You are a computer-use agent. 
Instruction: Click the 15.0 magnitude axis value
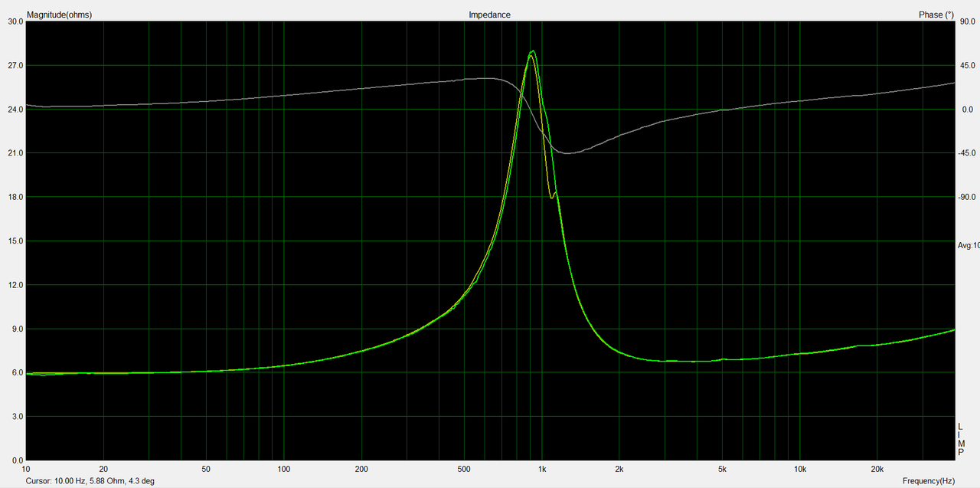[x=15, y=241]
